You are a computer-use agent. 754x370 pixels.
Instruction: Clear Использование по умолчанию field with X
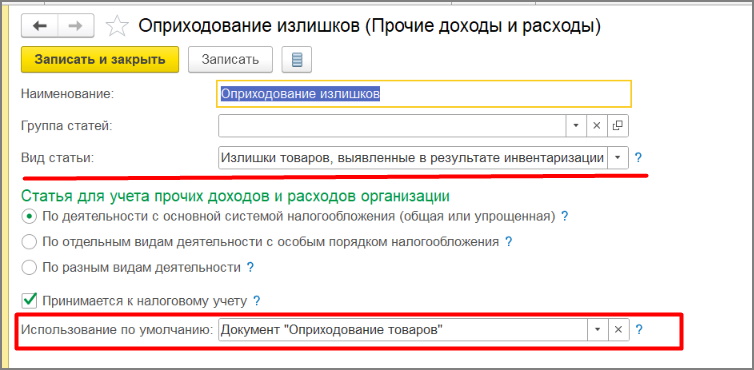pos(619,330)
